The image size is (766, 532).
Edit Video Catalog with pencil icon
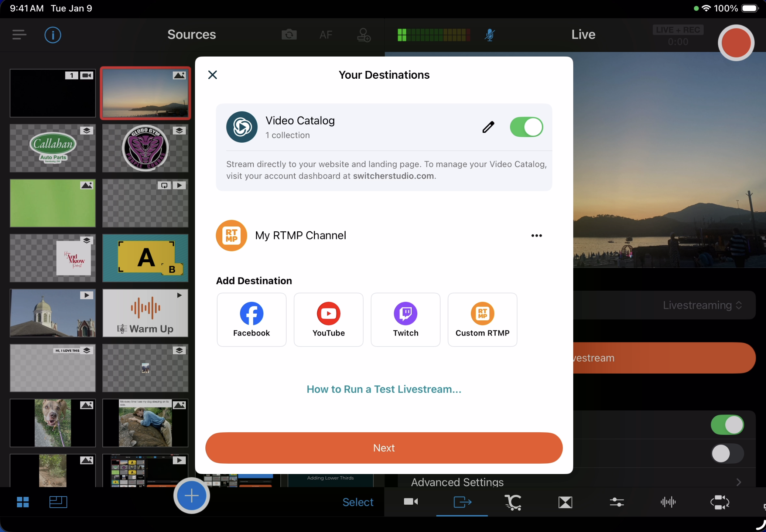(488, 127)
